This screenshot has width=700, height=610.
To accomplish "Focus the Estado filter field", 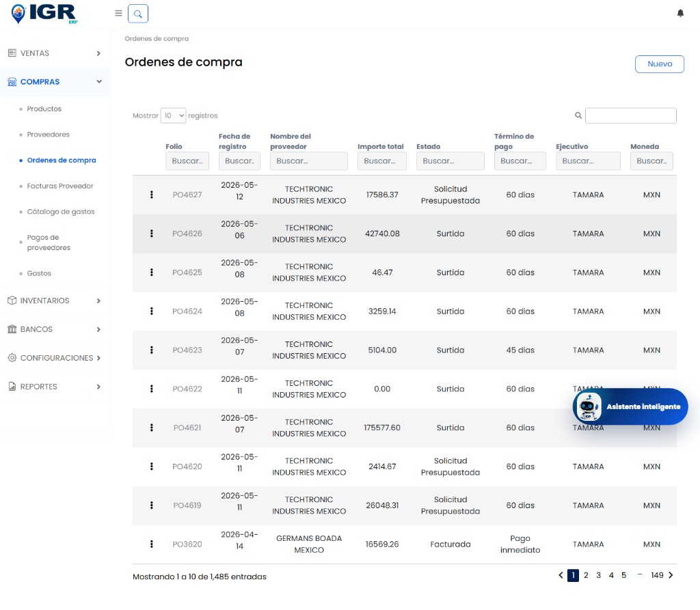I will click(450, 161).
